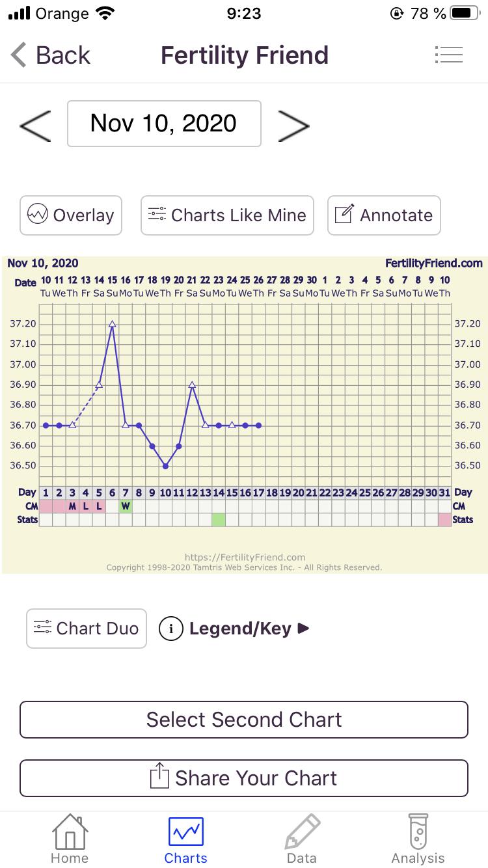Tap Share Your Chart
Image resolution: width=488 pixels, height=868 pixels.
click(x=244, y=778)
